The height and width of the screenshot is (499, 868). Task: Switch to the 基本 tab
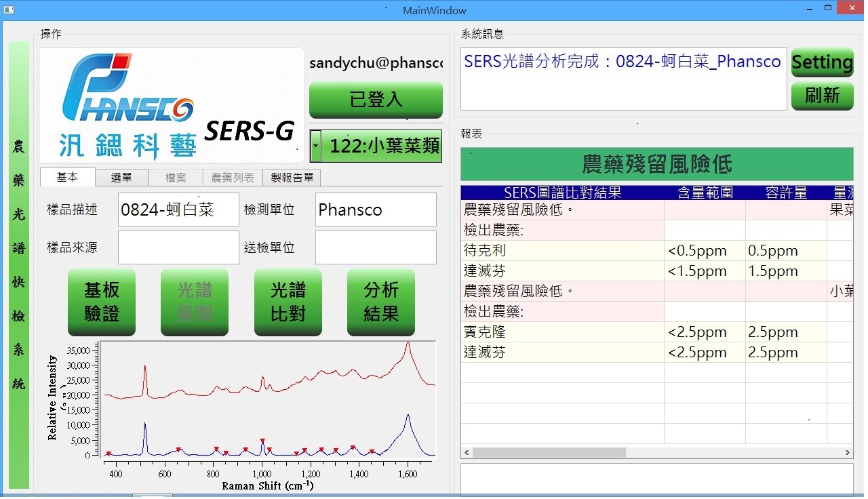point(67,177)
